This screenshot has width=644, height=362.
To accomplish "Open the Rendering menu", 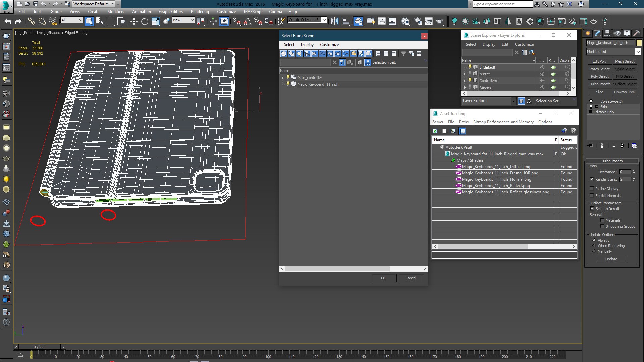I will (200, 11).
